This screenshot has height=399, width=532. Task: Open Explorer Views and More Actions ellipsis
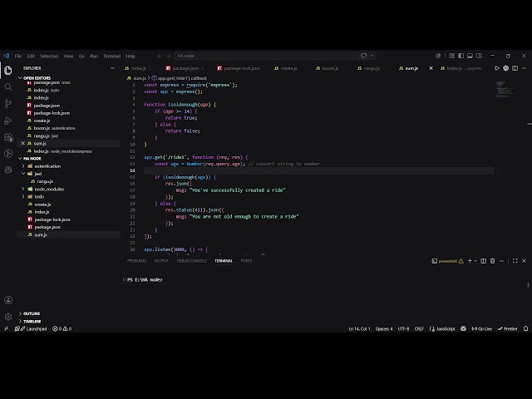pos(112,68)
